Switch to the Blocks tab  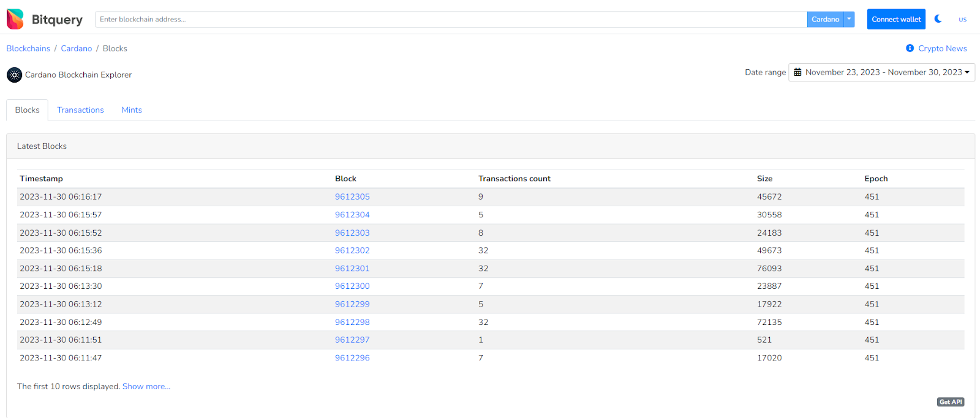click(x=27, y=110)
